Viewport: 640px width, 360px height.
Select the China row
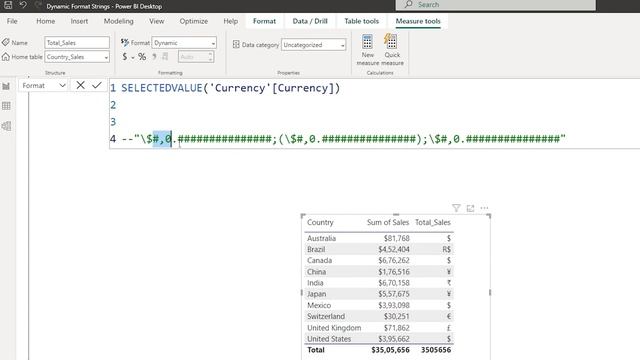click(x=379, y=271)
